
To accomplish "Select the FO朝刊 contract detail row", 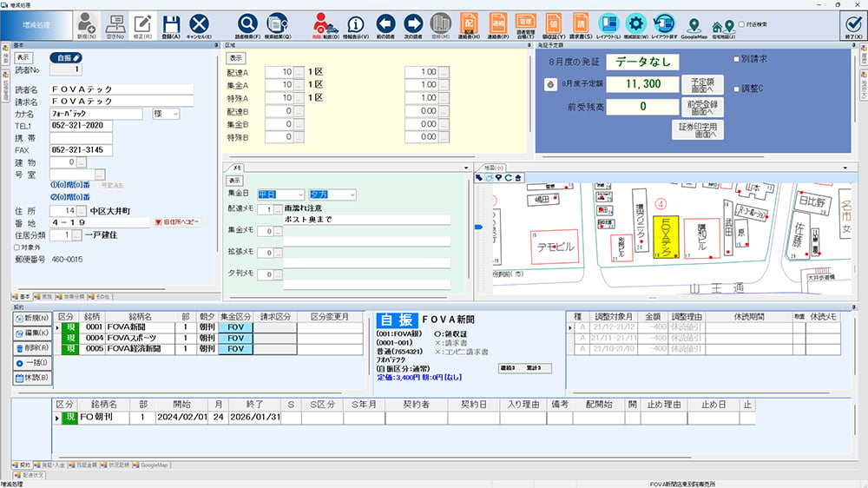I will point(404,417).
